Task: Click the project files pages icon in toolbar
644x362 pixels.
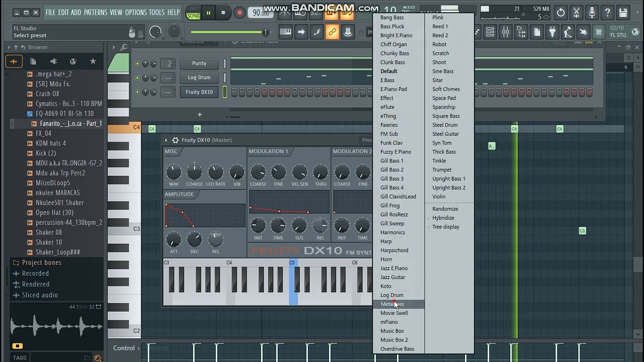Action: pos(537,32)
